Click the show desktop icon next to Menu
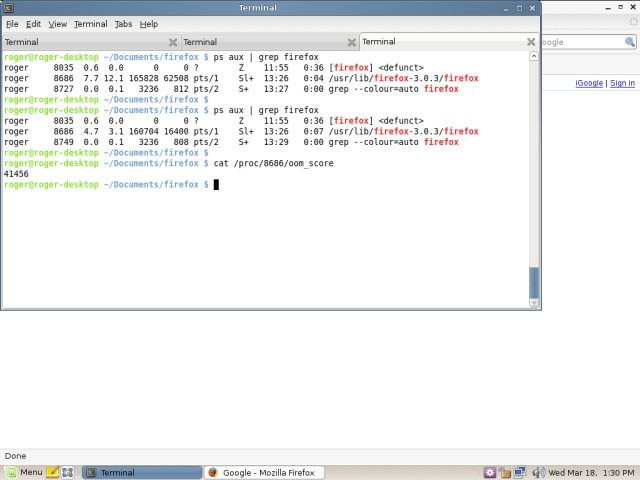The width and height of the screenshot is (640, 480). [x=69, y=472]
